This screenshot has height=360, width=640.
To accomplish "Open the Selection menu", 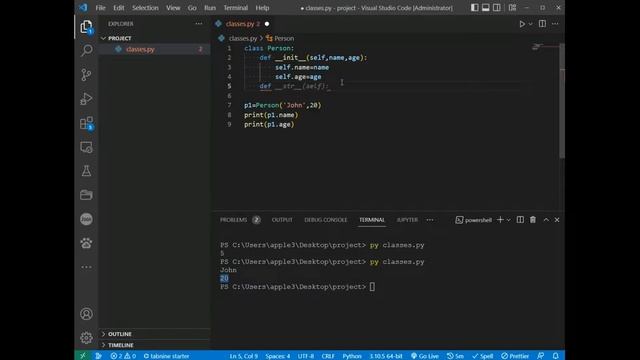I will point(145,8).
